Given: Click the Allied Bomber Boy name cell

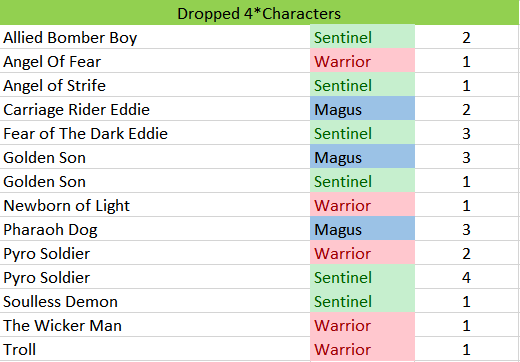Looking at the screenshot, I should click(x=155, y=37).
